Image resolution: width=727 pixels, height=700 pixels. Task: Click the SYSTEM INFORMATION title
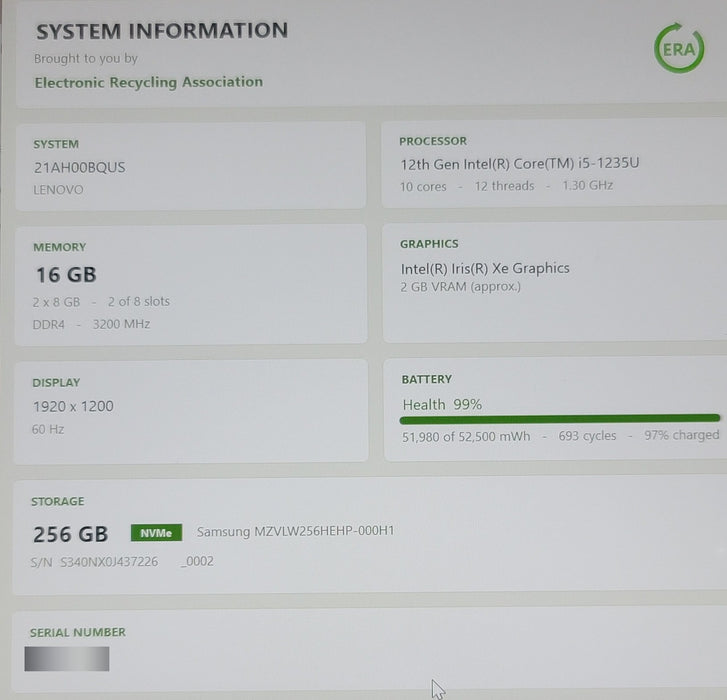162,31
